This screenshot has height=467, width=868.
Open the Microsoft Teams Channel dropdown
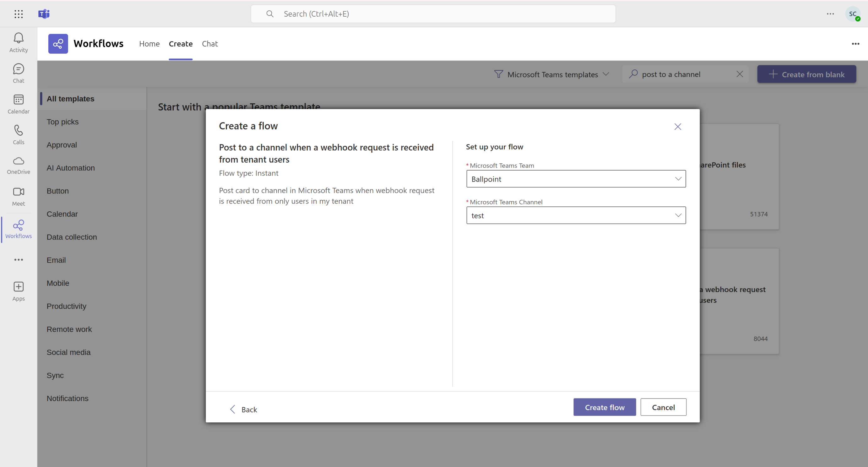pyautogui.click(x=576, y=215)
